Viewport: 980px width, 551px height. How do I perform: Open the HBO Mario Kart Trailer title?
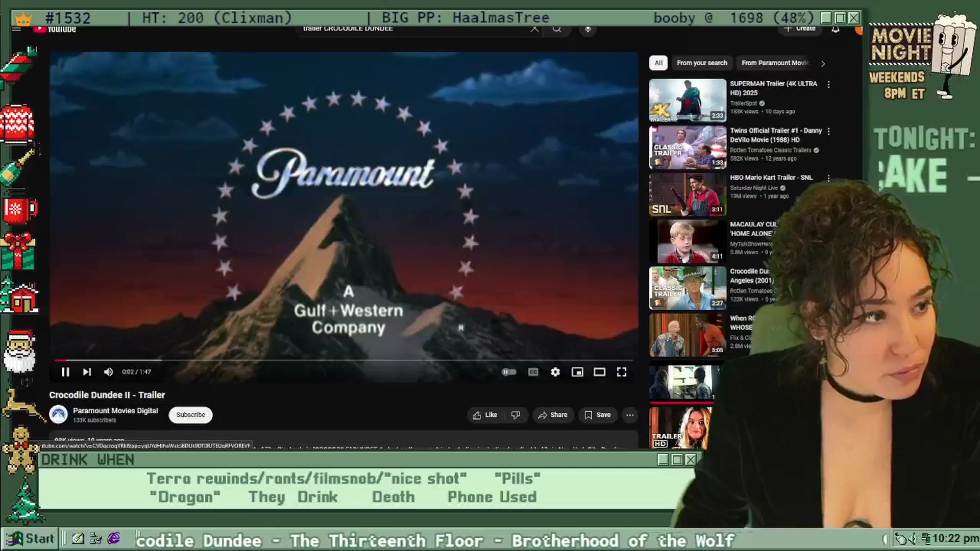(x=771, y=178)
